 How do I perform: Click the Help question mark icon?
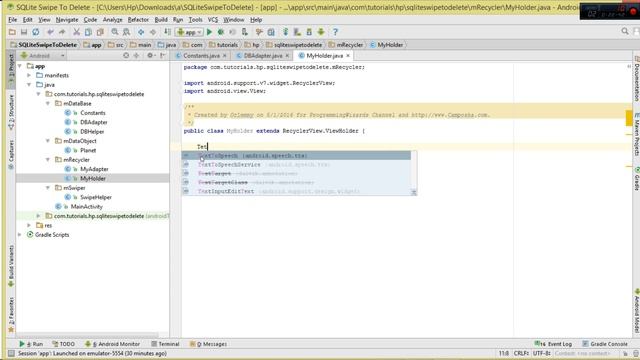click(x=335, y=32)
